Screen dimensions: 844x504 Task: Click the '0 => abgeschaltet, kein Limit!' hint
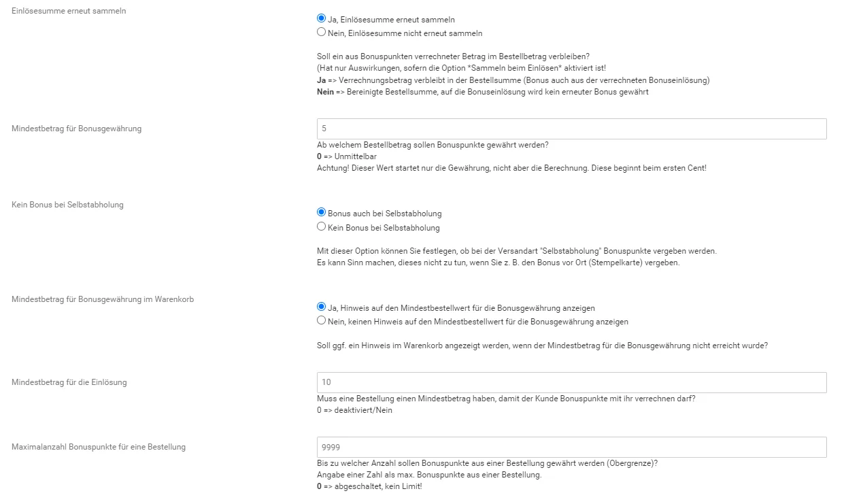coord(369,486)
